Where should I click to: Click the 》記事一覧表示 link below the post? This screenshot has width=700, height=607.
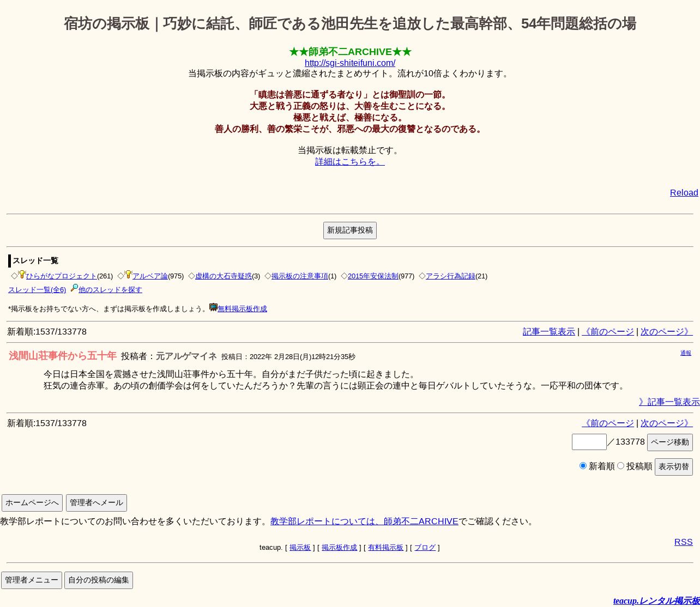click(669, 402)
